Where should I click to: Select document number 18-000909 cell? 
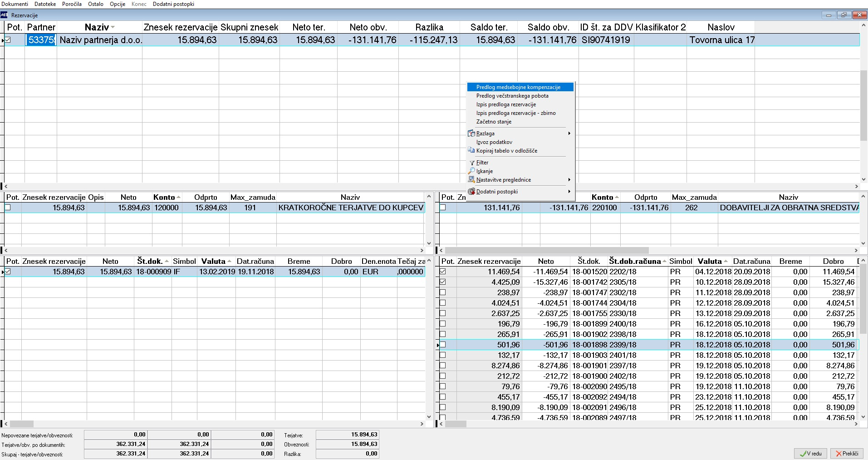pos(153,272)
